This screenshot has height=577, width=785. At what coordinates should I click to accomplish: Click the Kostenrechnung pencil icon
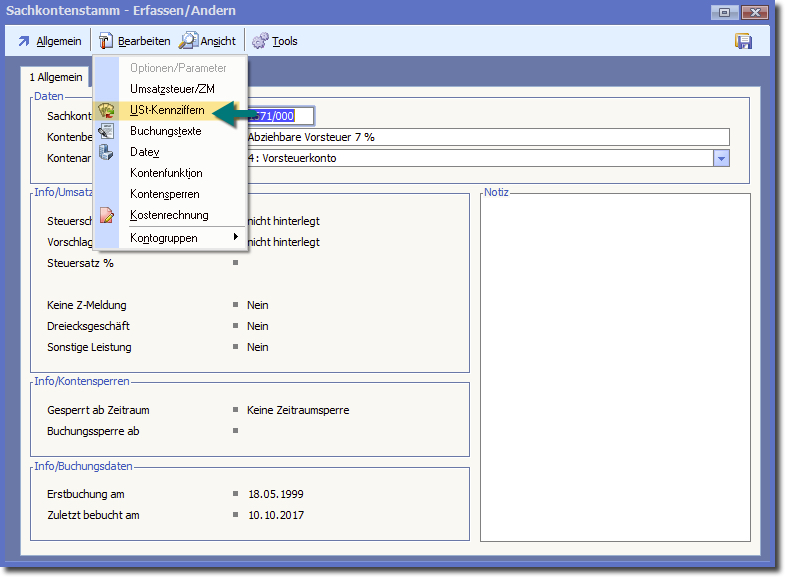pyautogui.click(x=107, y=215)
